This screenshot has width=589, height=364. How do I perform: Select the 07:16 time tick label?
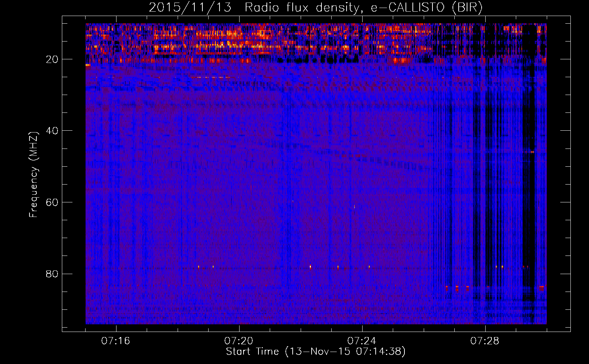[x=116, y=341]
